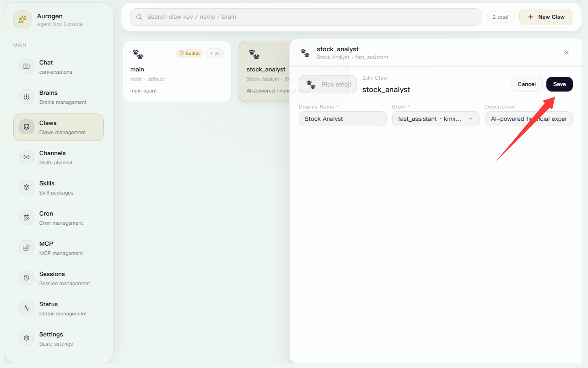Click the Skills package cube icon
Viewport: 588px width, 368px height.
pyautogui.click(x=27, y=187)
